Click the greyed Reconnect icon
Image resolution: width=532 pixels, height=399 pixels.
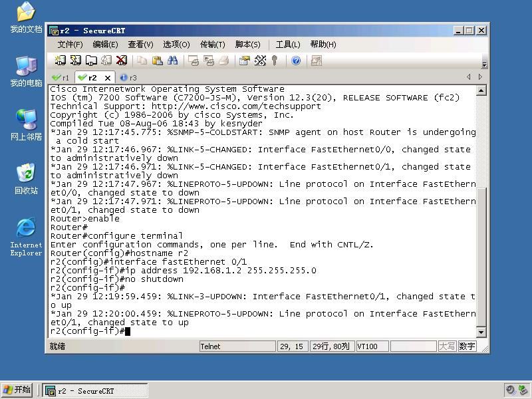point(106,61)
